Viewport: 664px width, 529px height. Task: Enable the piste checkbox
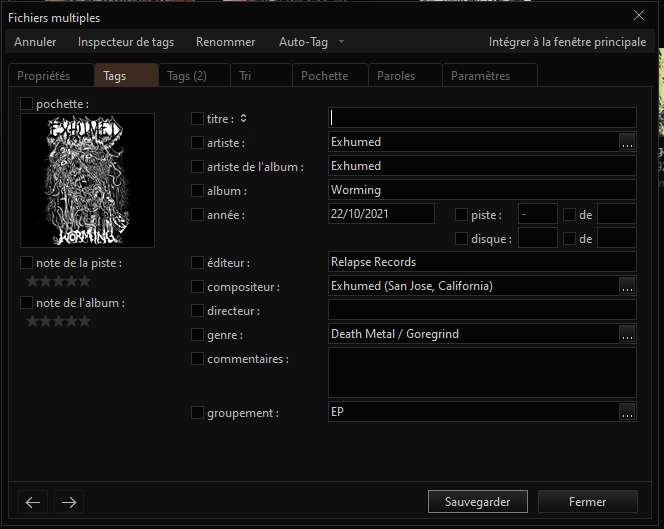pyautogui.click(x=461, y=215)
